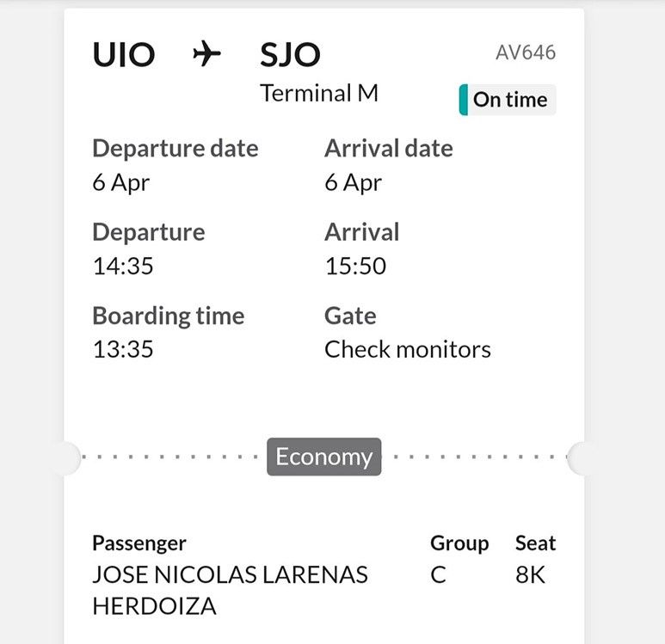Click the Boarding time label

(x=169, y=316)
